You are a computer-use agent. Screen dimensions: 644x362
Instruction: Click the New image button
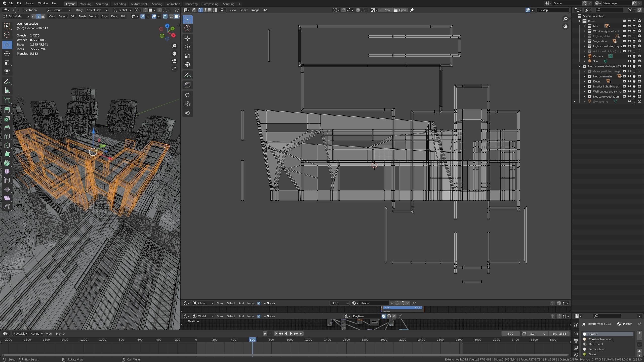[x=385, y=10]
